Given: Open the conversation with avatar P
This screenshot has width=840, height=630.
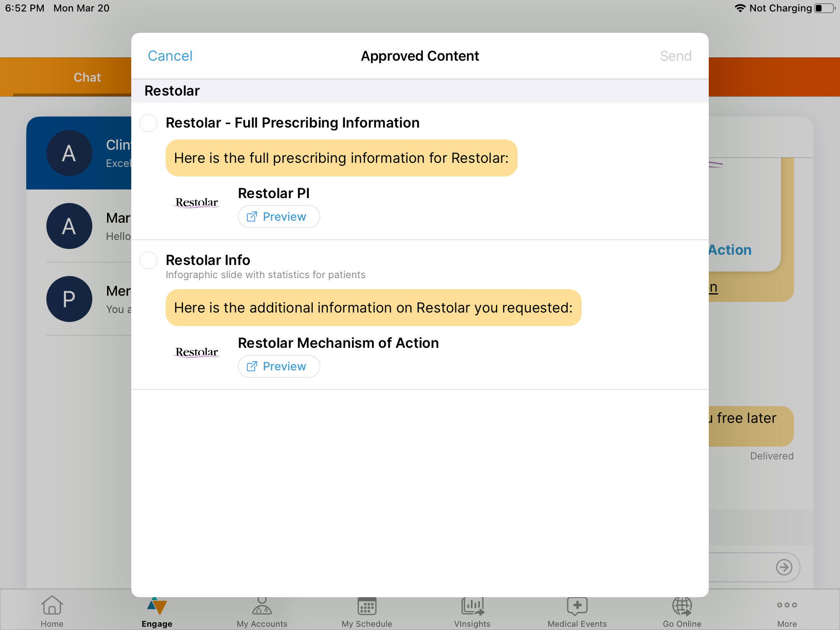Looking at the screenshot, I should click(69, 299).
